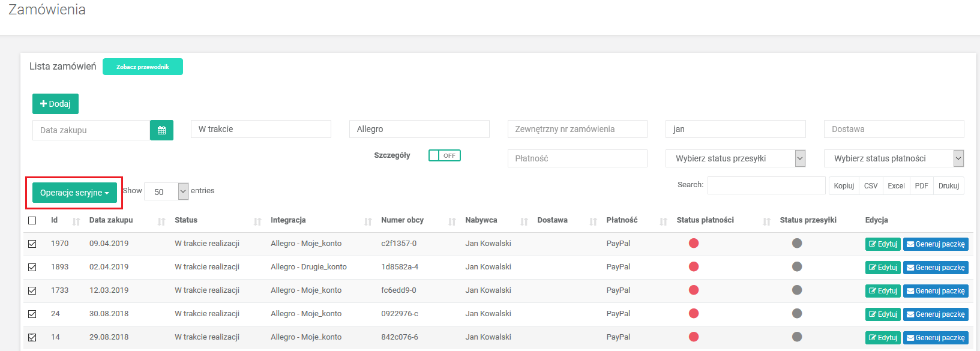The height and width of the screenshot is (351, 980).
Task: Toggle the Szczegóły OFF switch
Action: [x=444, y=155]
